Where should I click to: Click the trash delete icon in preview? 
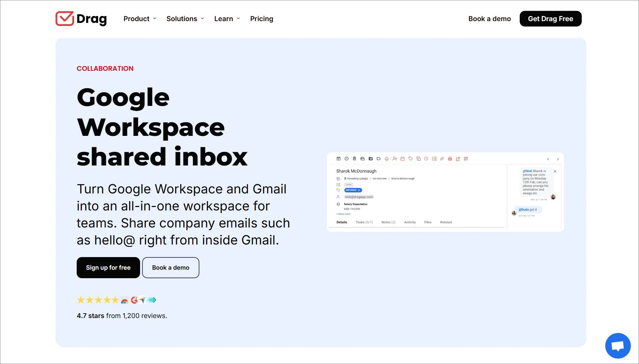pyautogui.click(x=354, y=159)
